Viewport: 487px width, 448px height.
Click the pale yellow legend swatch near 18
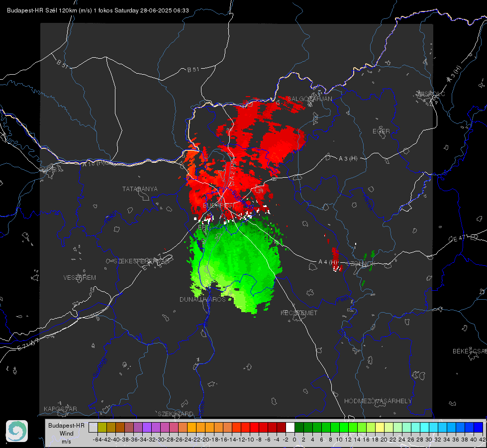coord(380,427)
